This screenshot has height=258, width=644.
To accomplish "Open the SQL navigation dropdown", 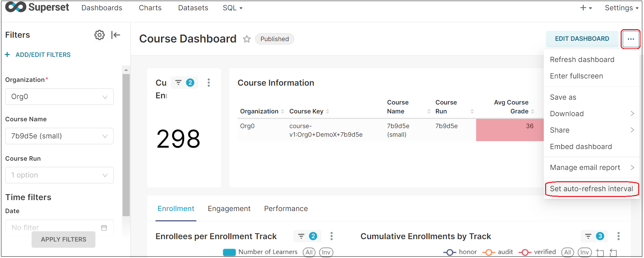I will pos(232,8).
